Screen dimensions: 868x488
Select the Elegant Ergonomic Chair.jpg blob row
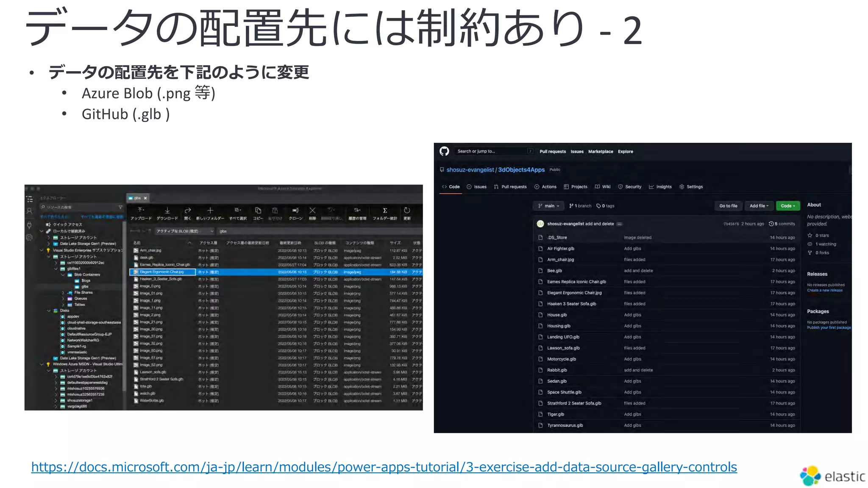click(276, 272)
